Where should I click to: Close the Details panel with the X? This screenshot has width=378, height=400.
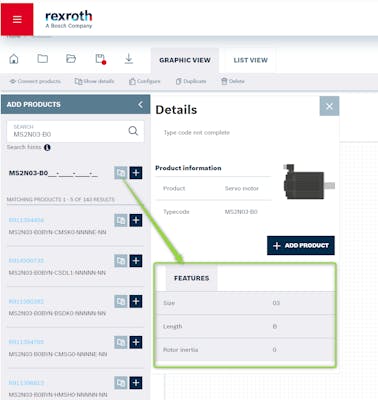click(329, 106)
